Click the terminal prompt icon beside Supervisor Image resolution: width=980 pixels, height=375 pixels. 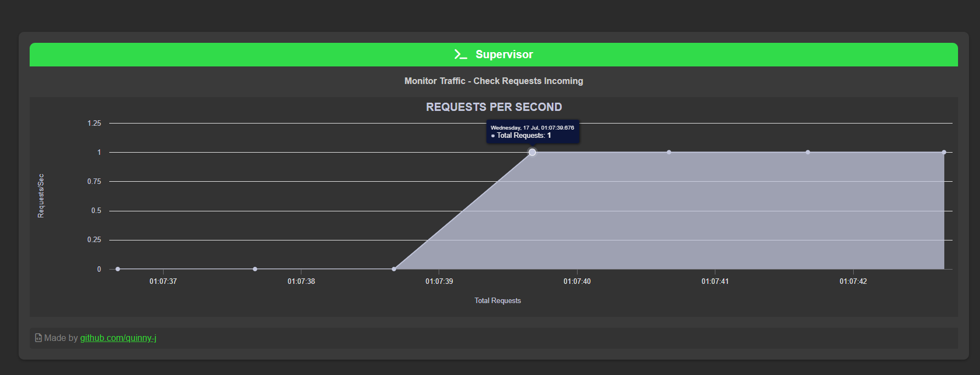tap(461, 54)
